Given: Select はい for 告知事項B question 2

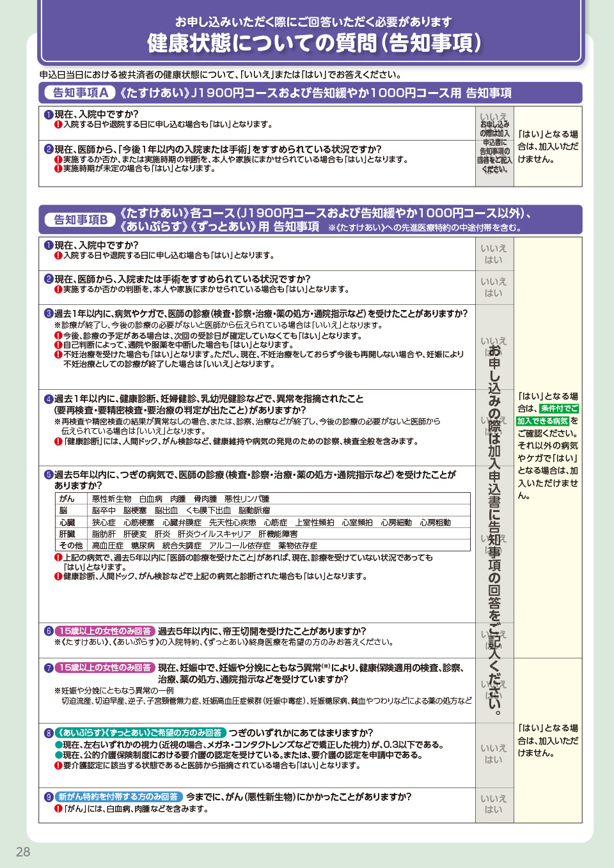Looking at the screenshot, I should [493, 293].
